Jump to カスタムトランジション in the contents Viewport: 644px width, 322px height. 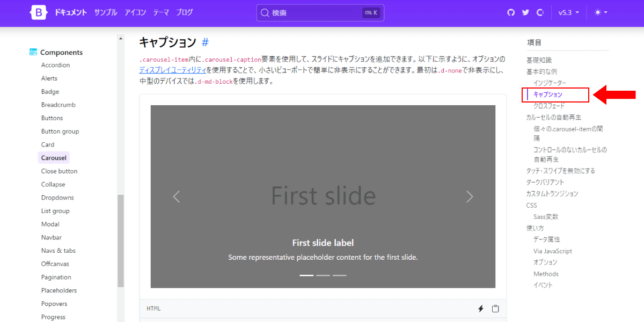(552, 194)
